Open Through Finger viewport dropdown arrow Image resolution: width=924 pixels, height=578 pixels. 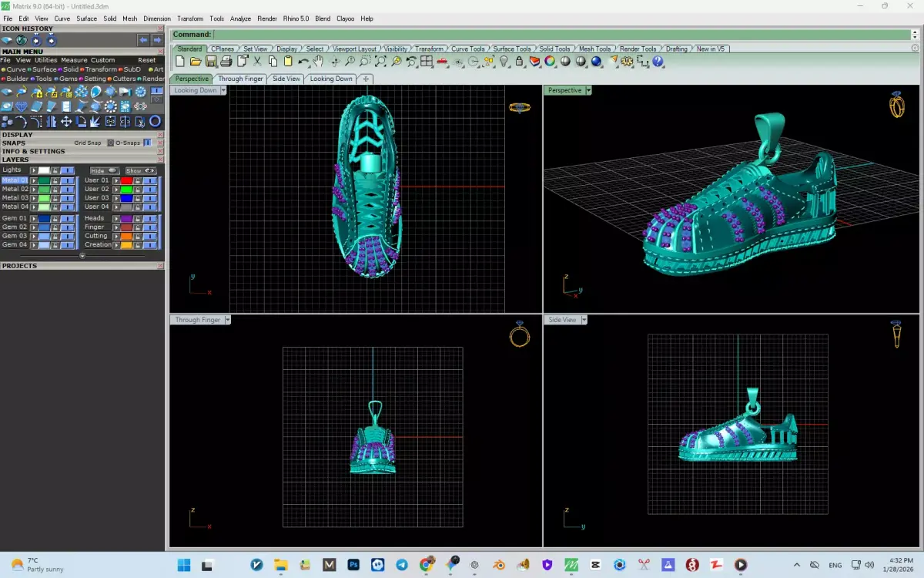228,320
